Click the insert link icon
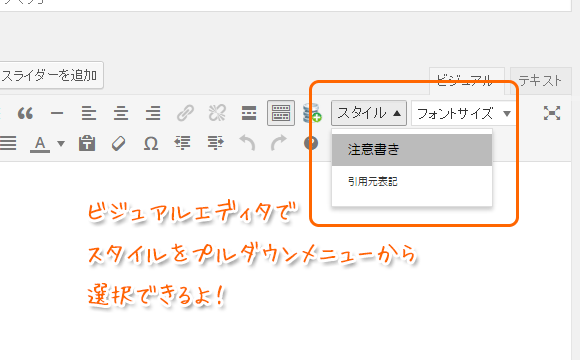This screenshot has height=360, width=580. (x=185, y=113)
